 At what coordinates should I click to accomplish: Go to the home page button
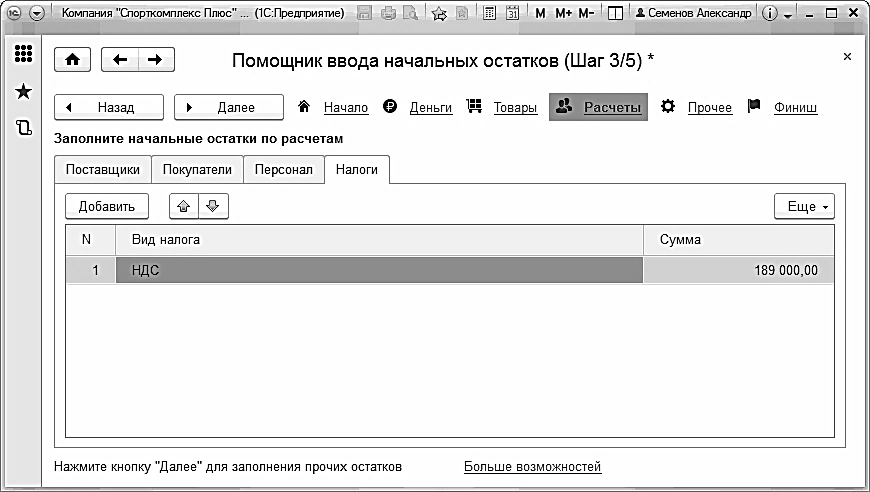73,59
